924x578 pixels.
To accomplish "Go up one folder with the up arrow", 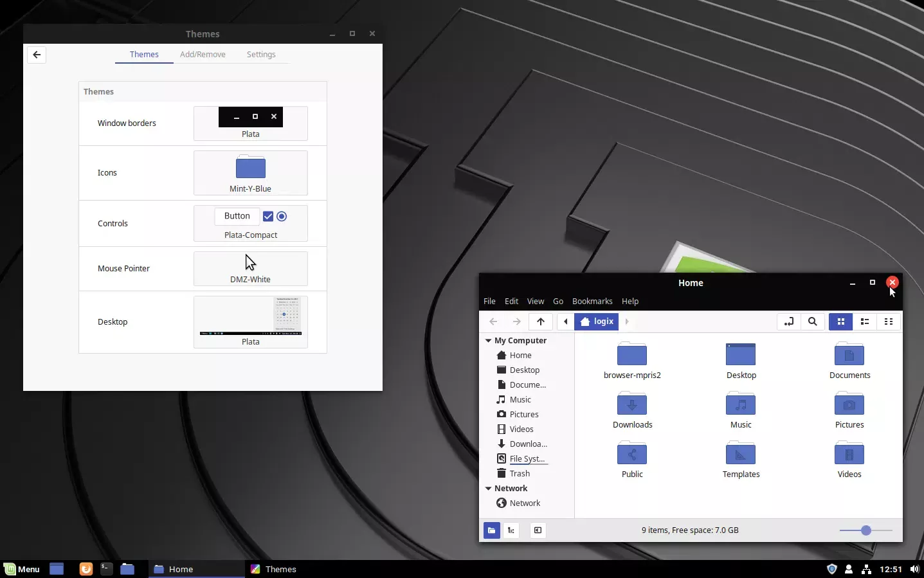I will (541, 321).
